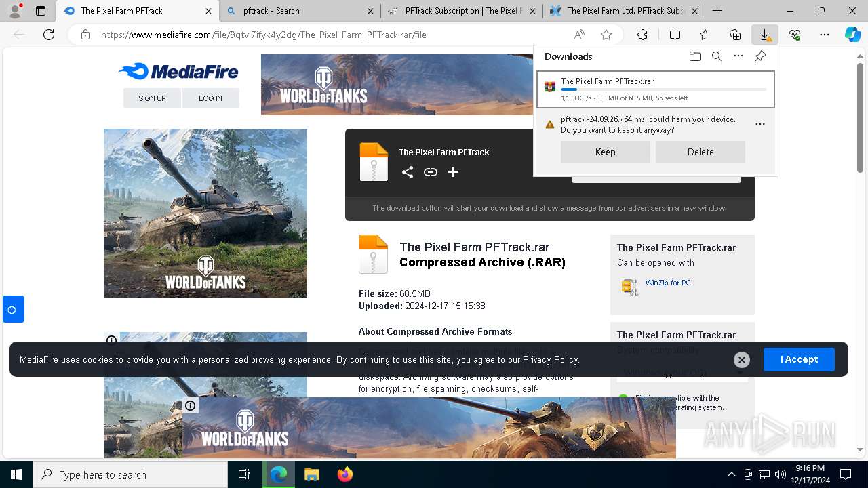Open the collections icon
The image size is (868, 488).
(x=735, y=35)
